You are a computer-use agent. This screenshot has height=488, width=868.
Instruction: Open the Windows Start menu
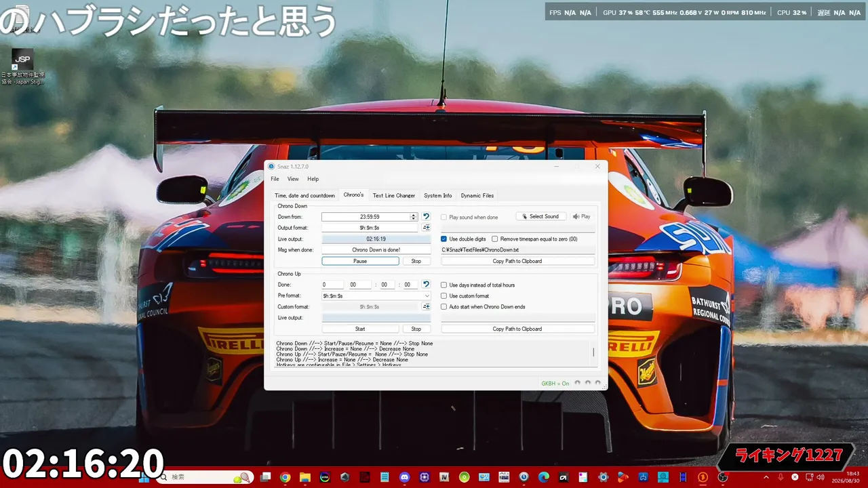coord(144,477)
